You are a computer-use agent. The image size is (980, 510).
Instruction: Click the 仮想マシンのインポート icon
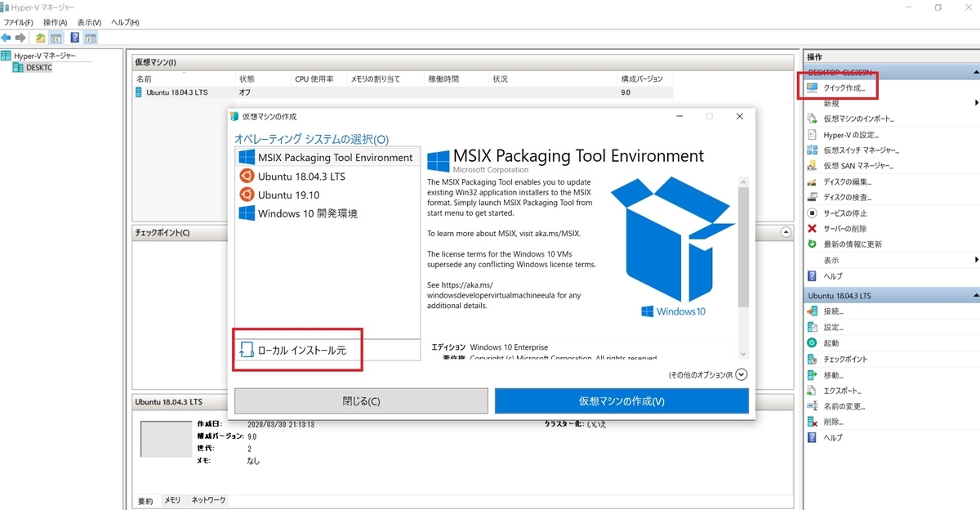(x=812, y=119)
